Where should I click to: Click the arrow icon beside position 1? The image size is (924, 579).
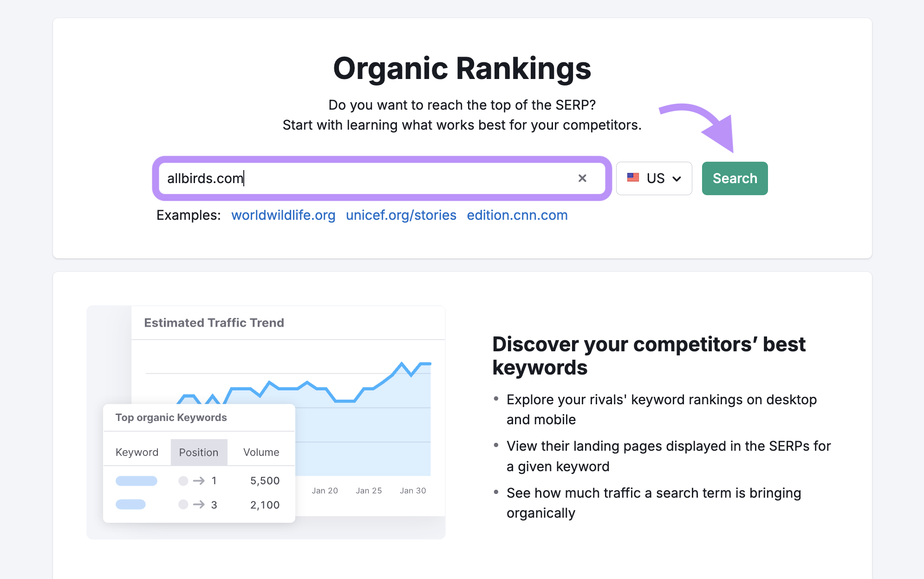coord(200,481)
